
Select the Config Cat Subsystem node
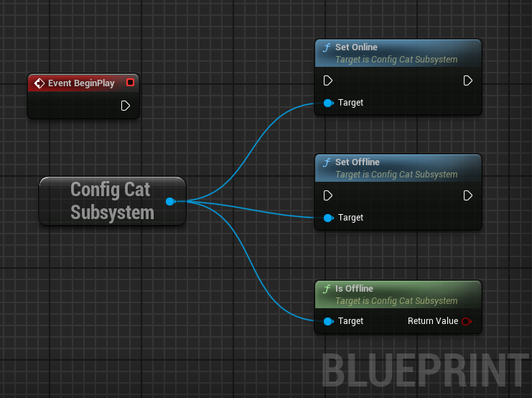tap(112, 201)
